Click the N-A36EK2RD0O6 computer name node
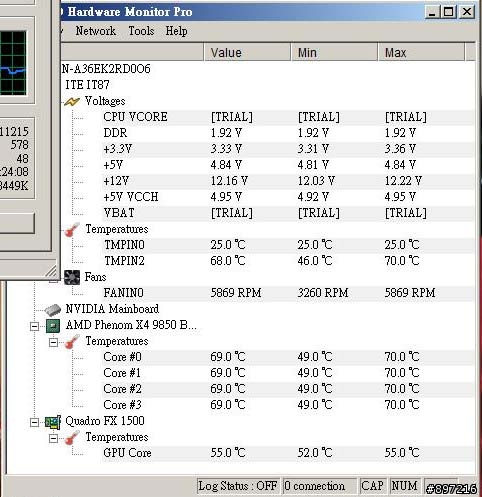 coord(106,69)
